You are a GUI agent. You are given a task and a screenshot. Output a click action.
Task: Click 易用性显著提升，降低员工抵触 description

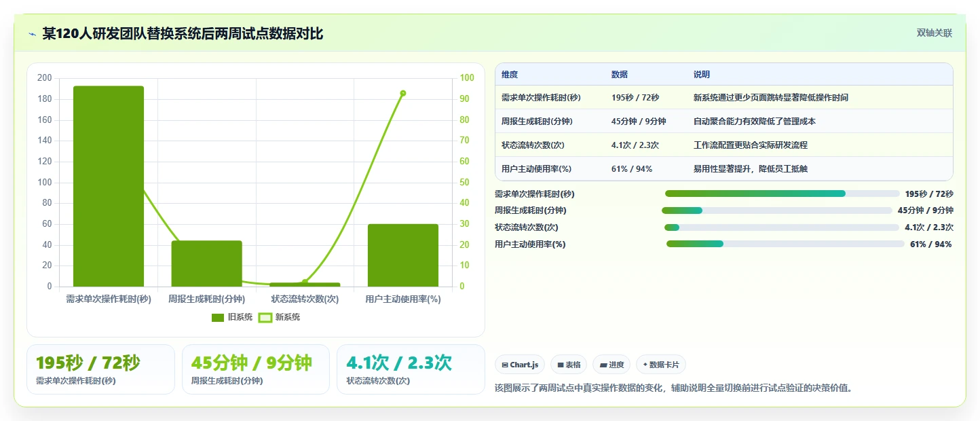point(751,169)
